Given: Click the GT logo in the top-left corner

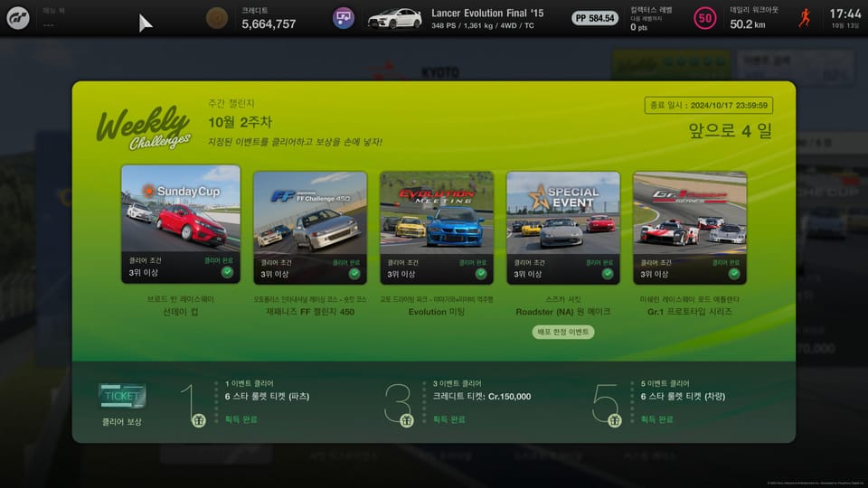Looking at the screenshot, I should click(18, 18).
